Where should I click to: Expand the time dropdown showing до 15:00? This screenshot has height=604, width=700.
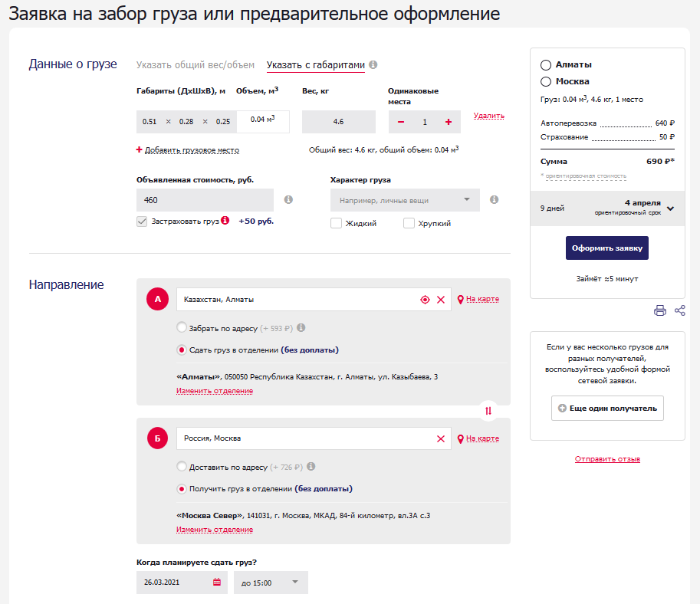pos(271,583)
